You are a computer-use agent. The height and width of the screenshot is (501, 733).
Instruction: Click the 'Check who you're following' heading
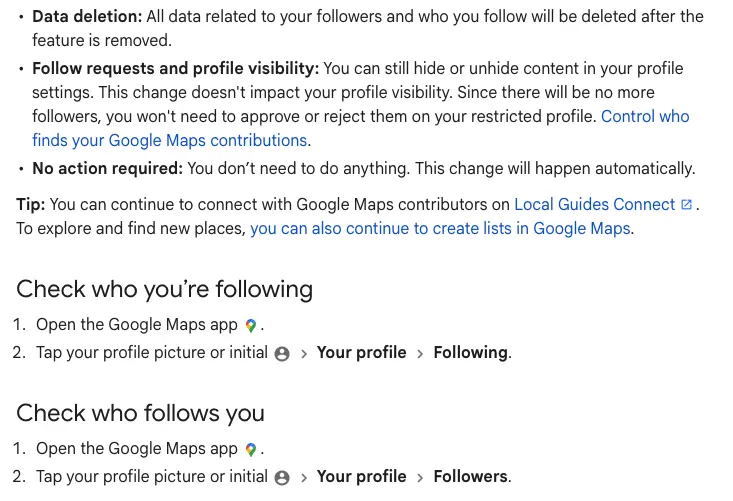tap(165, 289)
